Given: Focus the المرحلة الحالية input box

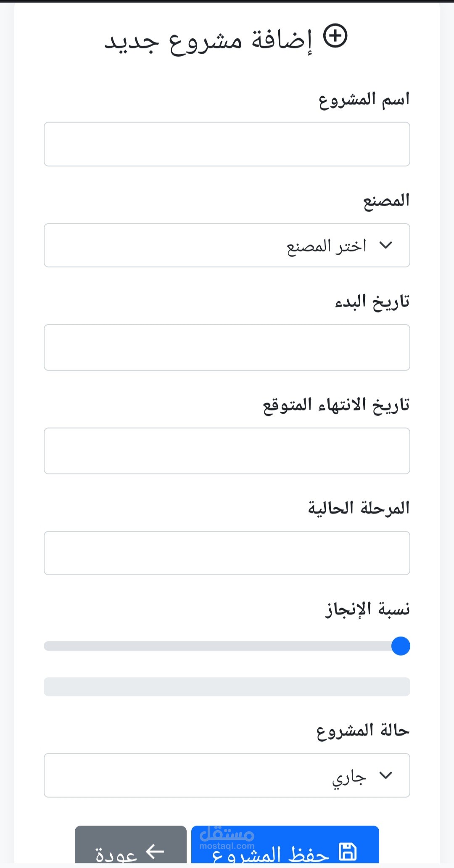Looking at the screenshot, I should click(227, 553).
